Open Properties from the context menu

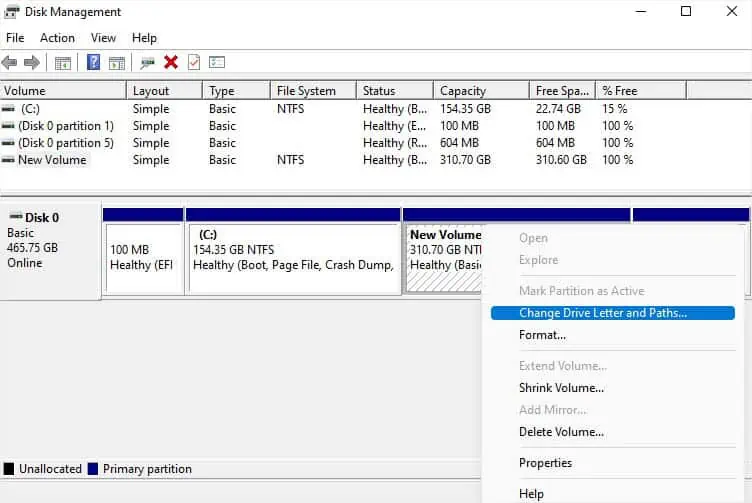coord(545,463)
